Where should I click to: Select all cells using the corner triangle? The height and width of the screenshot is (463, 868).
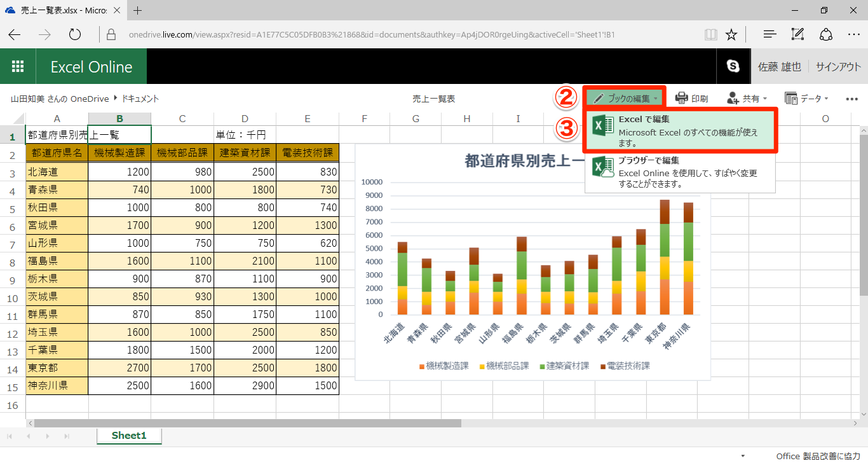pos(18,119)
